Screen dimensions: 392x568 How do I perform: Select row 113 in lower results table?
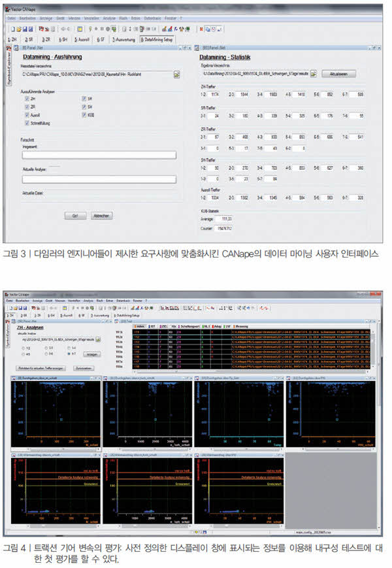(252, 342)
